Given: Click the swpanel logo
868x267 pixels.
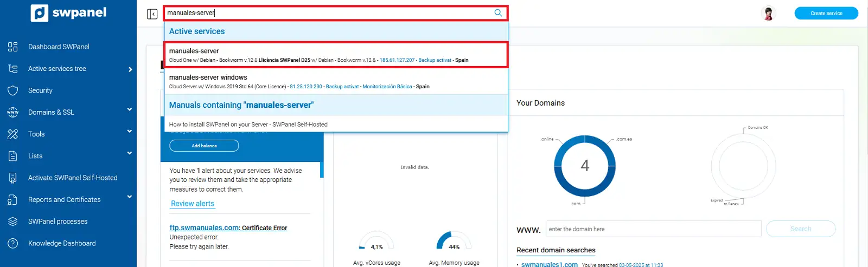Looking at the screenshot, I should coord(68,13).
